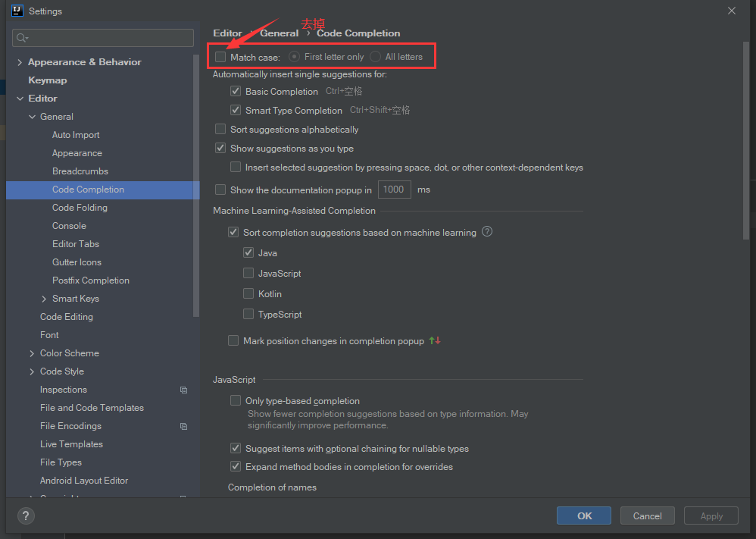Viewport: 756px width, 539px height.
Task: Open Editor Tabs settings
Action: point(76,244)
